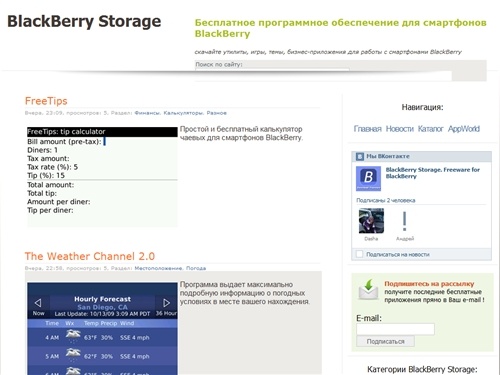Open the Калькуляторы category link

pos(183,113)
